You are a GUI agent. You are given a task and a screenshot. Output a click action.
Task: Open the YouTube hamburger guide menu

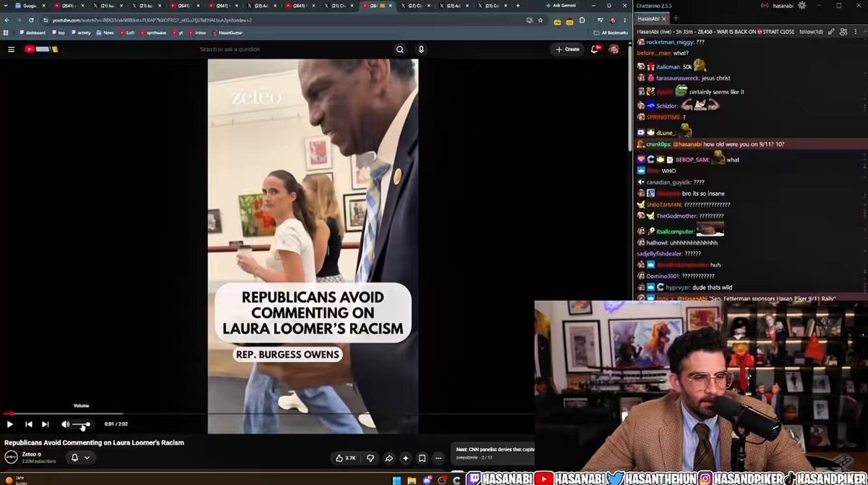tap(11, 49)
